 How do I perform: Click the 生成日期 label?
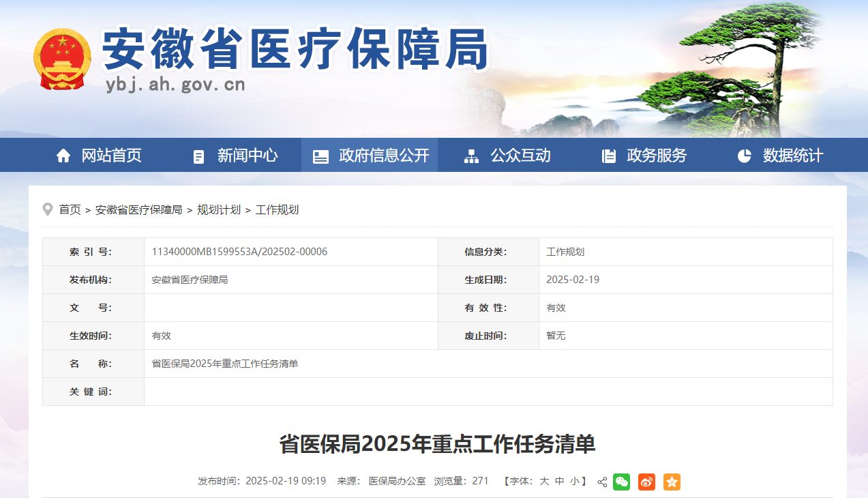tap(485, 280)
